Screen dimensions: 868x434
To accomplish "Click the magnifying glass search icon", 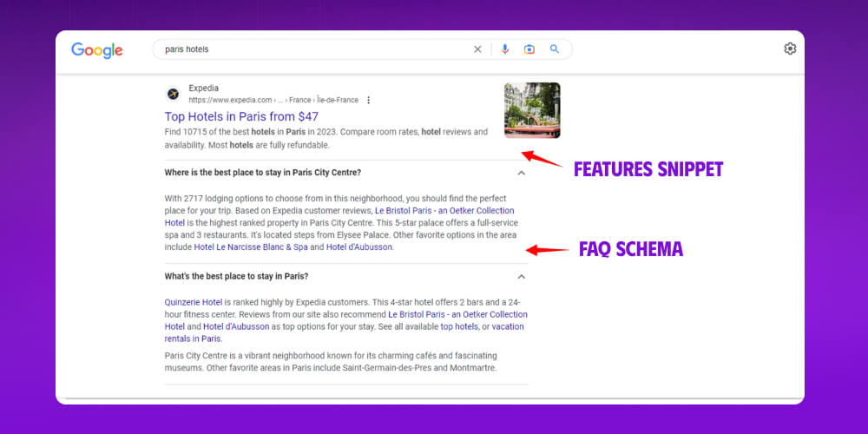I will [555, 49].
